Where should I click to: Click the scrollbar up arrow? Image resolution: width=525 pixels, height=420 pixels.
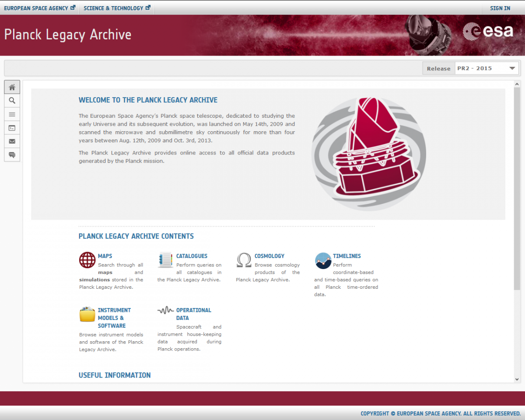[517, 84]
